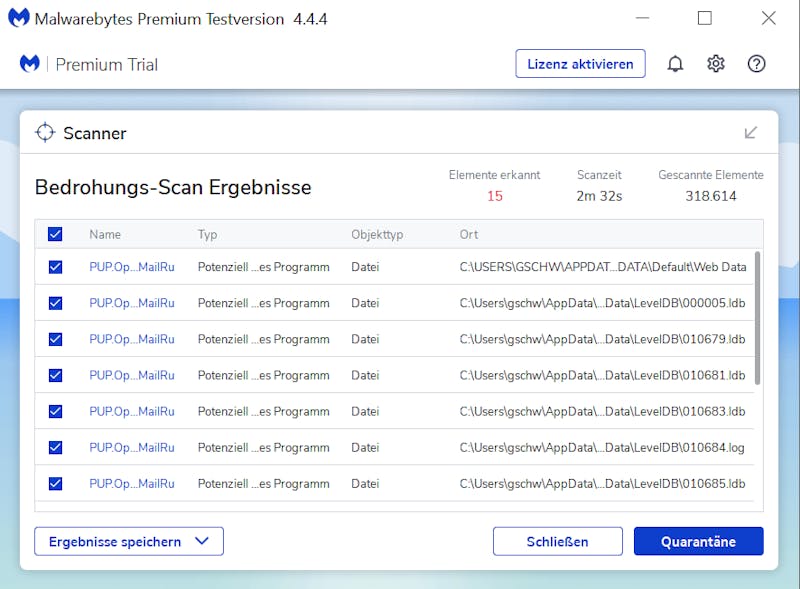Click the scan time value 2m 32s
Viewport: 800px width, 589px height.
point(599,196)
